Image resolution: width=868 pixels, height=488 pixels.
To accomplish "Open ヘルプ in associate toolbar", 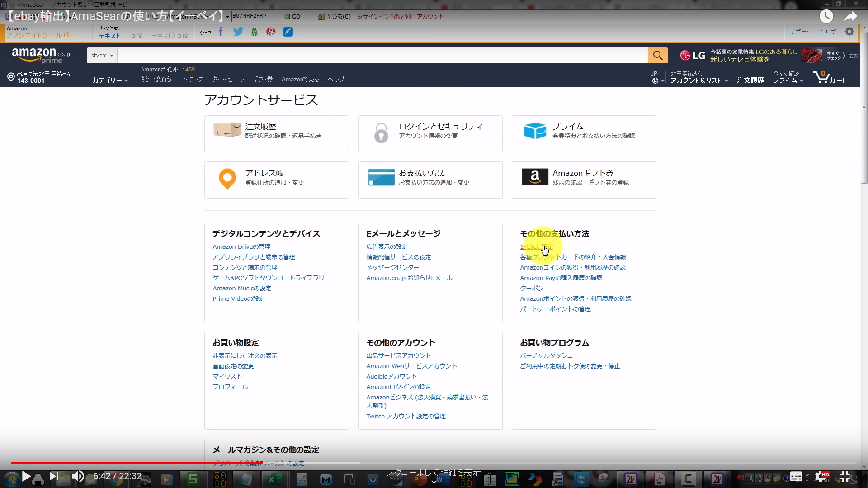I will tap(828, 32).
